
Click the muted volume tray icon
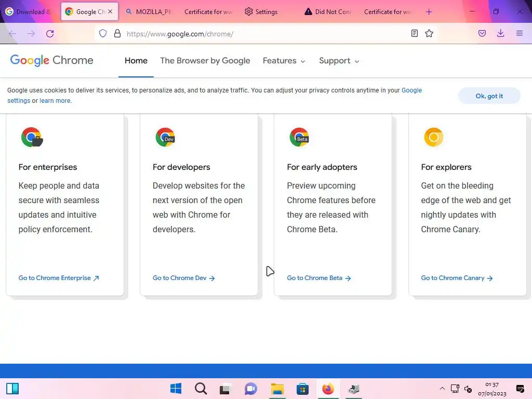click(x=468, y=389)
